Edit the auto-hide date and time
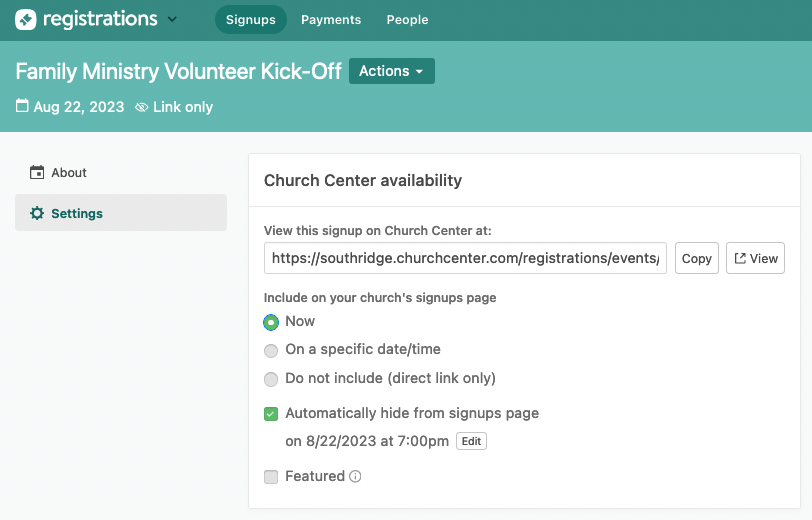Screen dimensions: 812x520 pos(471,441)
